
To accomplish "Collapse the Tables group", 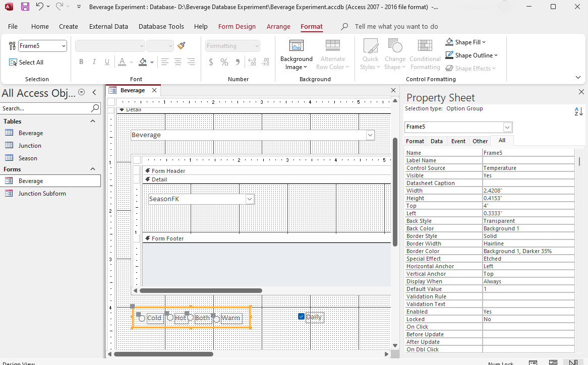I will click(x=93, y=121).
